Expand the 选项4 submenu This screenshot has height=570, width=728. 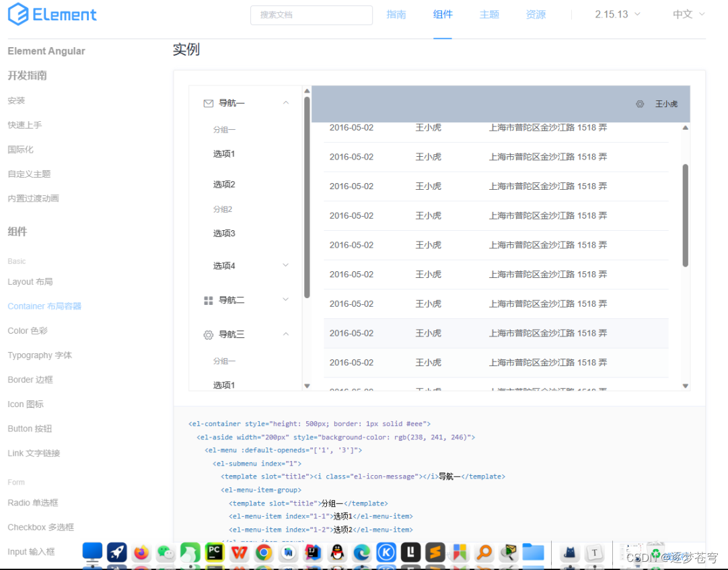pyautogui.click(x=286, y=265)
